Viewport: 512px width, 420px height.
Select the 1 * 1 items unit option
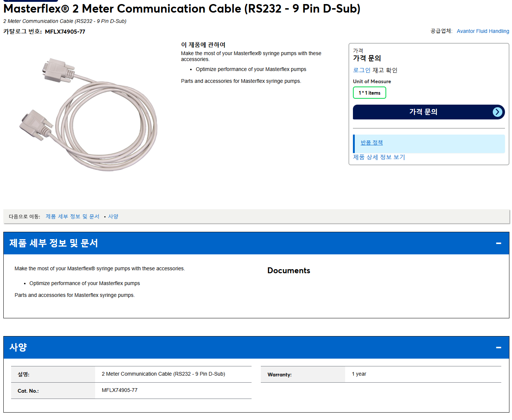click(x=370, y=93)
